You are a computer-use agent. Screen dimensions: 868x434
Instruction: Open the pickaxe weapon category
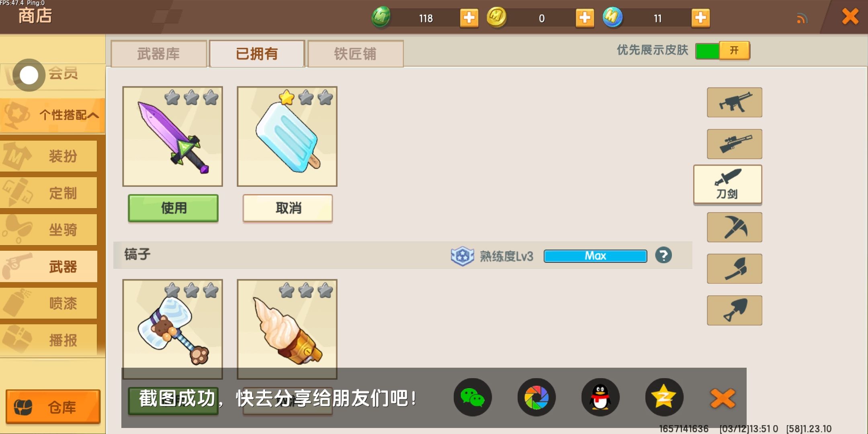[x=735, y=227]
